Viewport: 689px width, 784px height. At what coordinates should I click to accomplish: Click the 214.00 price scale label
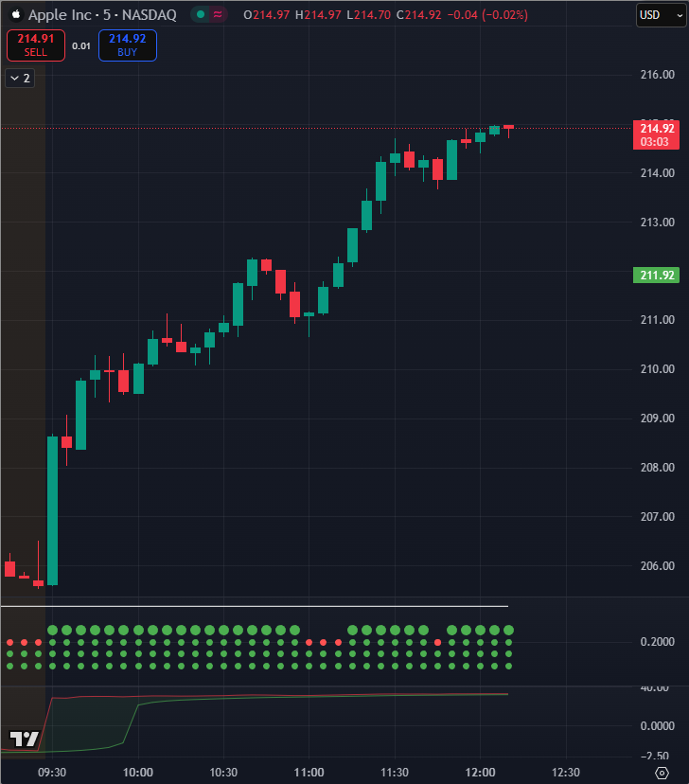pyautogui.click(x=657, y=173)
